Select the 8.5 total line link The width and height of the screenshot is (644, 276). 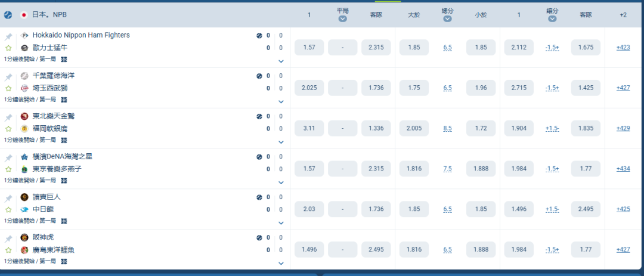pos(448,128)
